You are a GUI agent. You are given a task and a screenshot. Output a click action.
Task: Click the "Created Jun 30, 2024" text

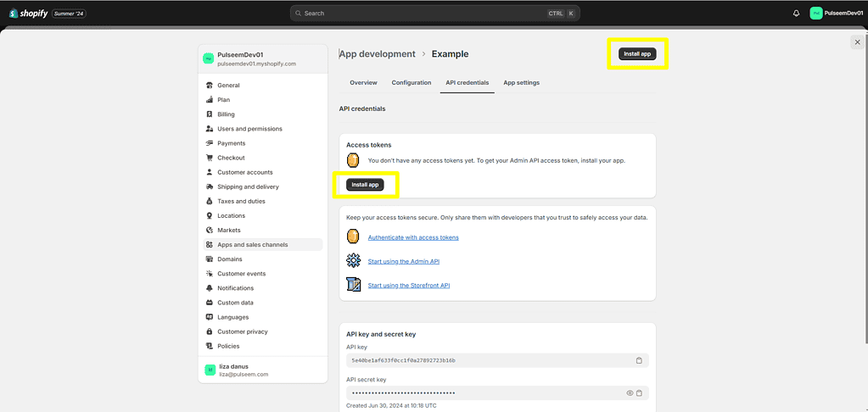(392, 406)
